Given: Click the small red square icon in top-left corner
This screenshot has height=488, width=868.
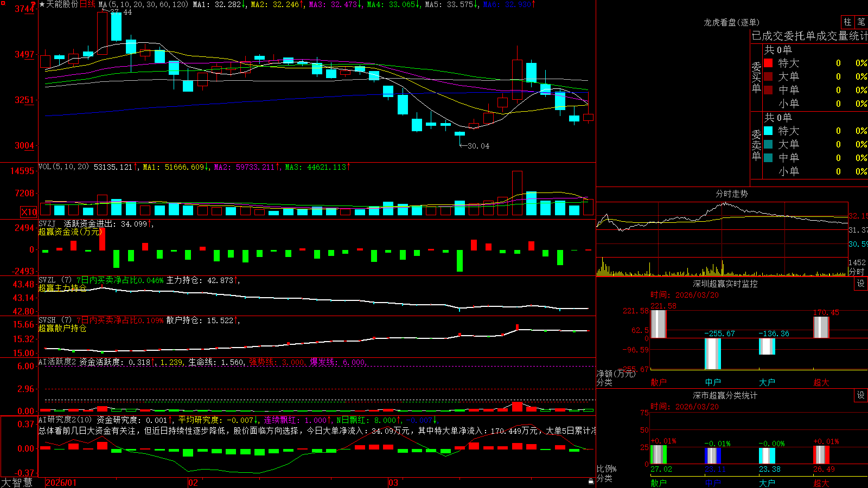Looking at the screenshot, I should click(3, 3).
